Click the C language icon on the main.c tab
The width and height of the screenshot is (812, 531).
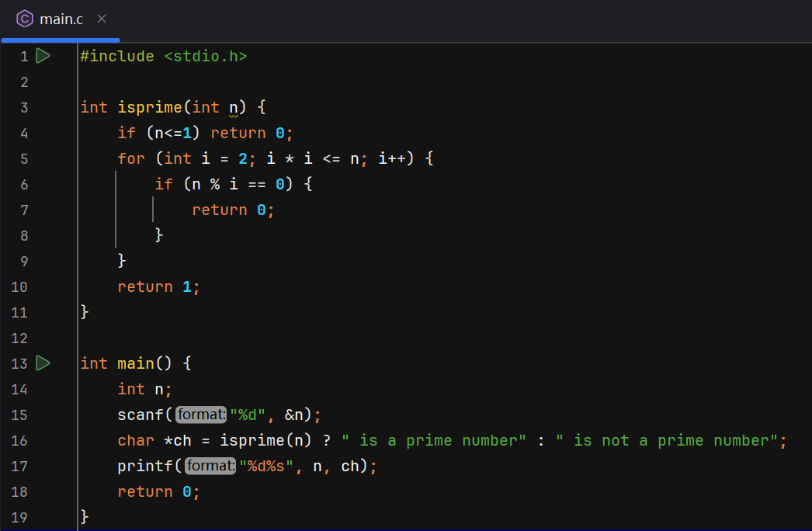[24, 19]
